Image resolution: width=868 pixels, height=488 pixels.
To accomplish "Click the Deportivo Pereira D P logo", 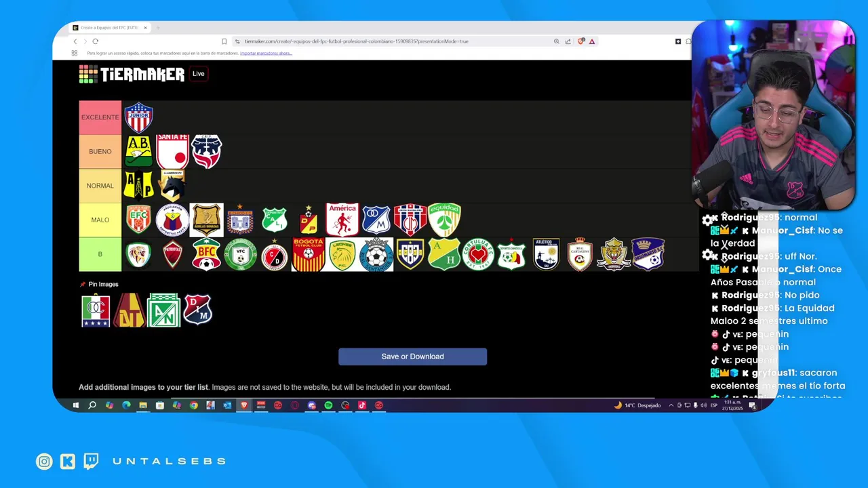I will tap(309, 220).
